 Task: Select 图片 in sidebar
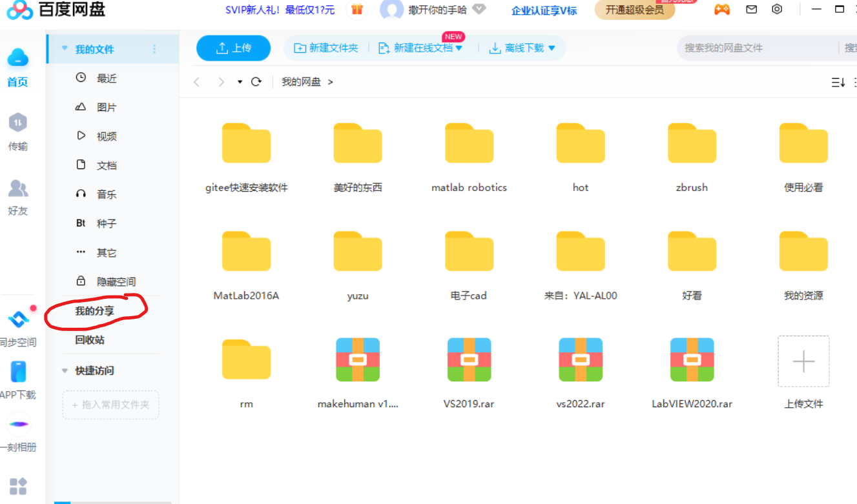click(x=107, y=107)
